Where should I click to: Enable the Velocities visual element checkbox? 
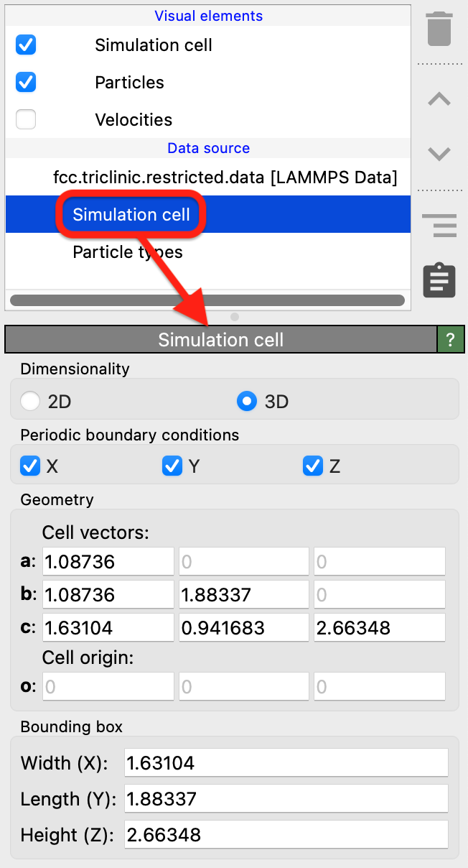tap(26, 120)
